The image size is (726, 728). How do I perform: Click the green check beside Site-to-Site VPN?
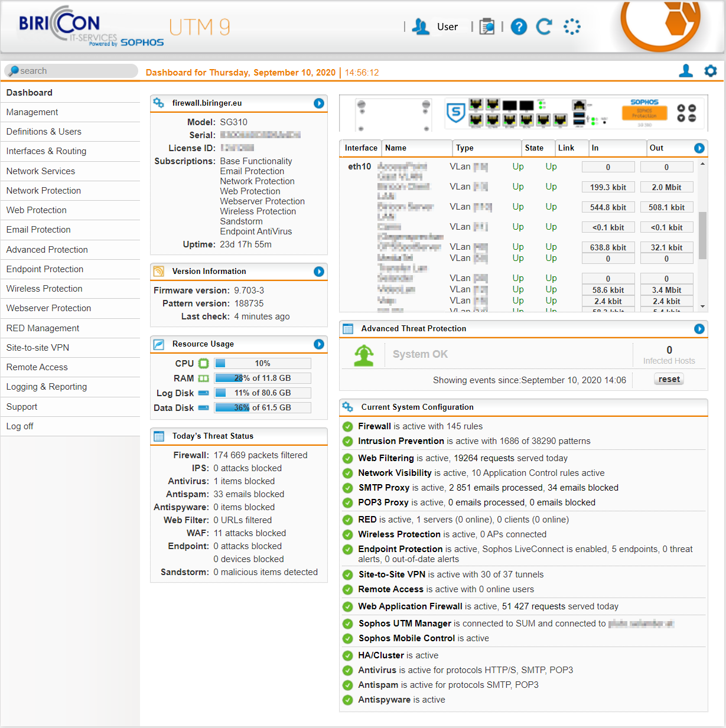click(348, 574)
